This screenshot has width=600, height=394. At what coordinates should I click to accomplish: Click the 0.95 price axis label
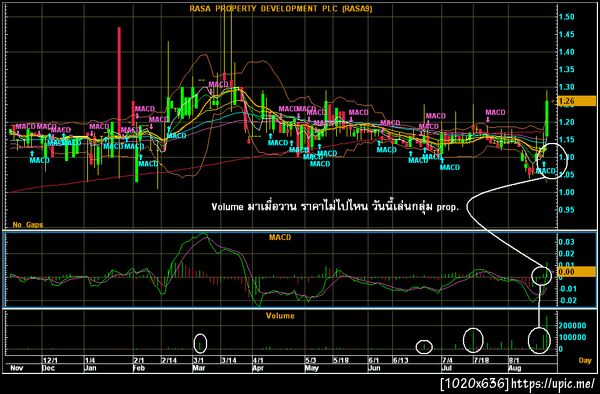pyautogui.click(x=566, y=210)
